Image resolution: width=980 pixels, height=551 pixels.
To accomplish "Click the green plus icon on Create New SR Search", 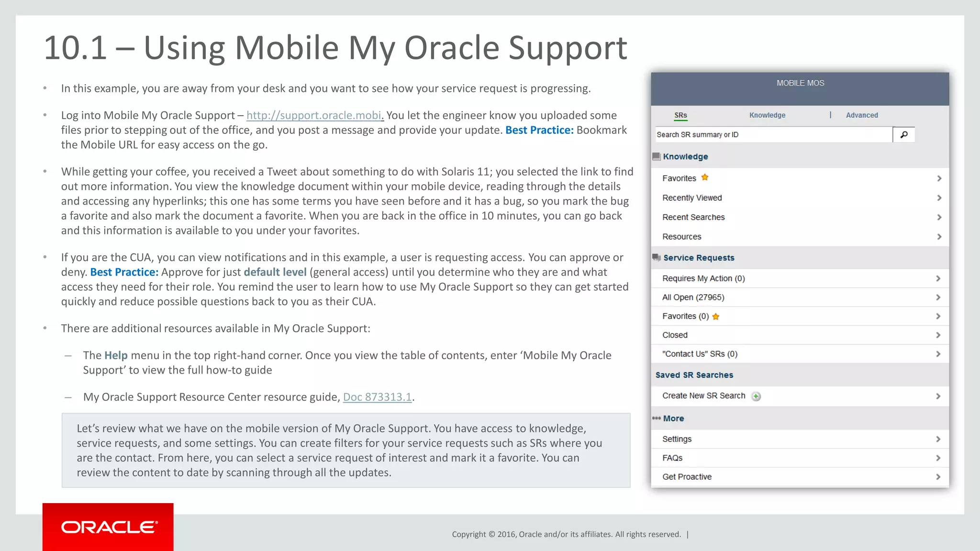I will point(756,396).
